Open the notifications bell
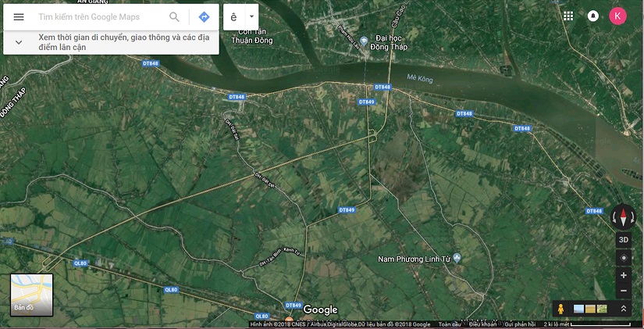 click(x=593, y=16)
